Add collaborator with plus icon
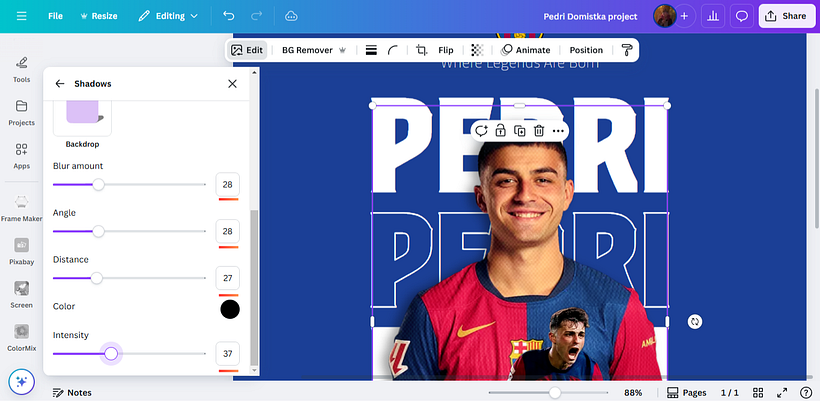This screenshot has height=401, width=820. (x=684, y=16)
